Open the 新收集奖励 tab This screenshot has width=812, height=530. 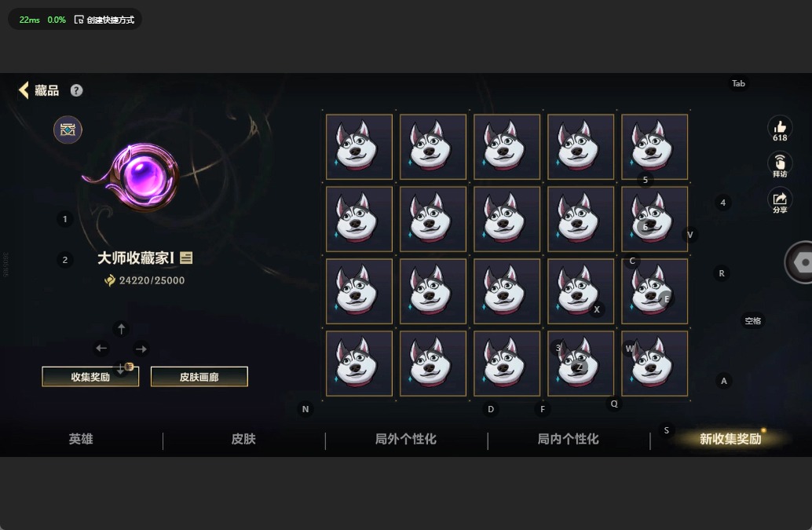point(730,439)
